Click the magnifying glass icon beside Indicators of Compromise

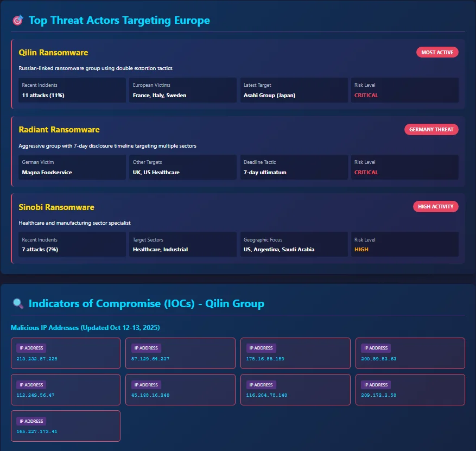point(18,303)
